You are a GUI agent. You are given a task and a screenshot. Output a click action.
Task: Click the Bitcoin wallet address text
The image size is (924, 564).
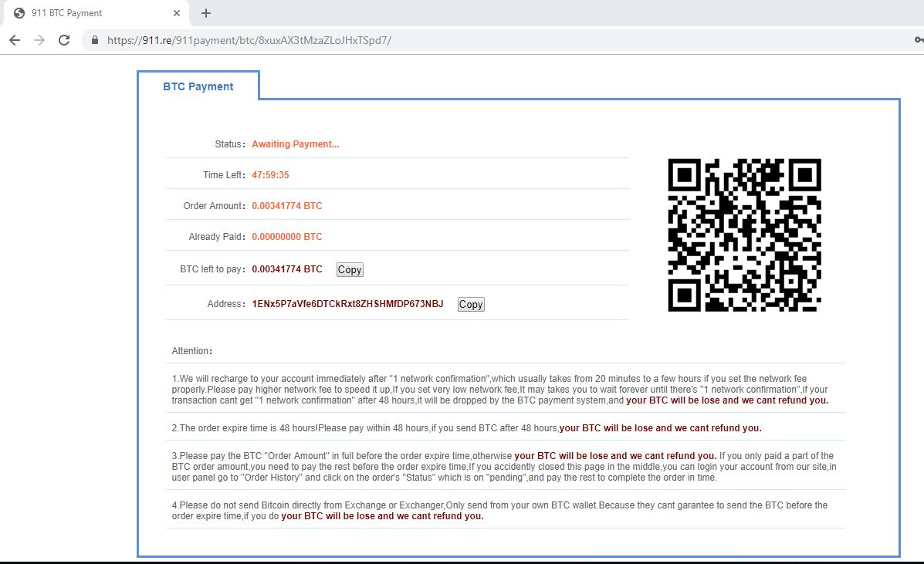tap(347, 304)
